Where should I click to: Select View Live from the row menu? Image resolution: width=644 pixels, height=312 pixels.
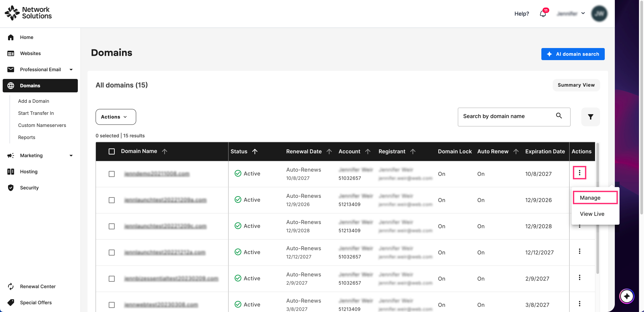coord(592,214)
